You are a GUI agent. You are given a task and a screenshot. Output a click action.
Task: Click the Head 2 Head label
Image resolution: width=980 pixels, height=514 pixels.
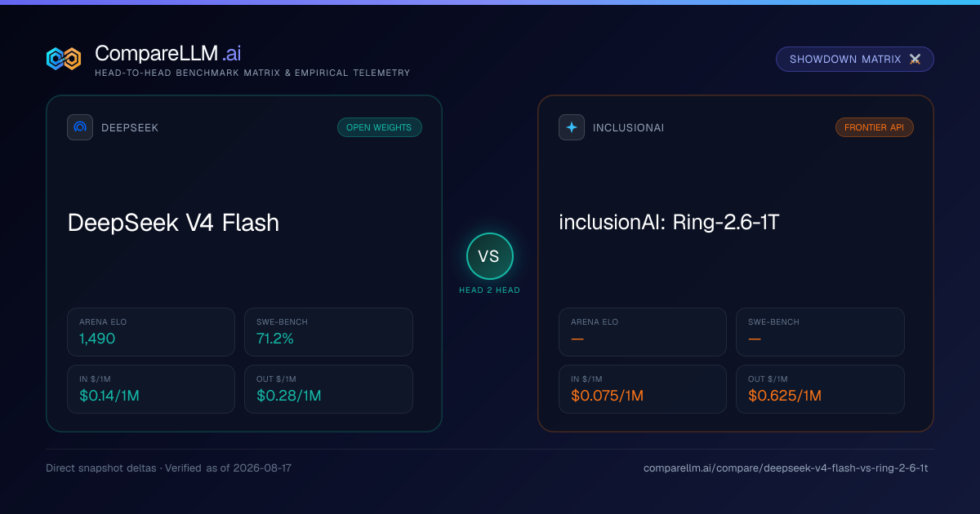pyautogui.click(x=489, y=290)
